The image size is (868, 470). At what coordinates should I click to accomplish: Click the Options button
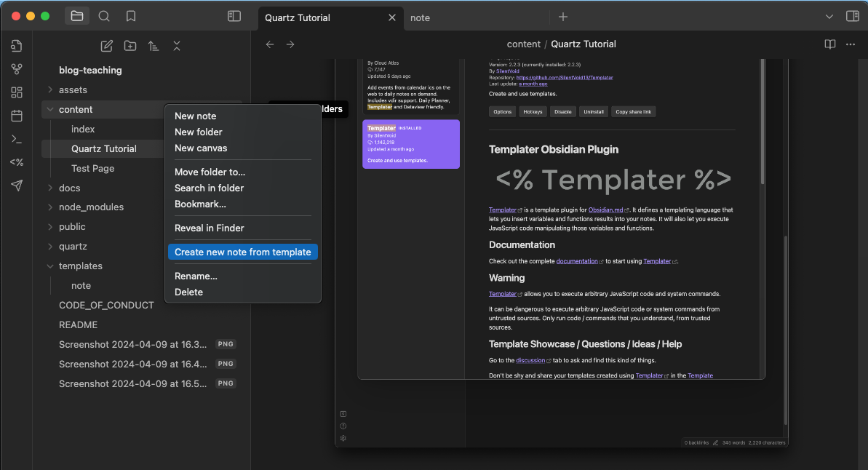pos(503,112)
